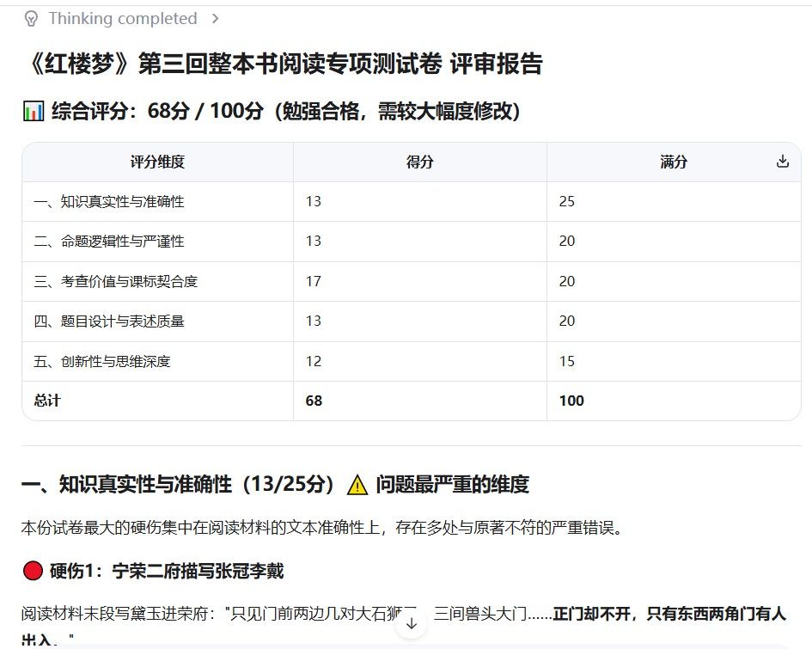Click the heading 硬伤1：宁荣二府描写张冠李戴
The width and height of the screenshot is (812, 649).
pyautogui.click(x=167, y=571)
